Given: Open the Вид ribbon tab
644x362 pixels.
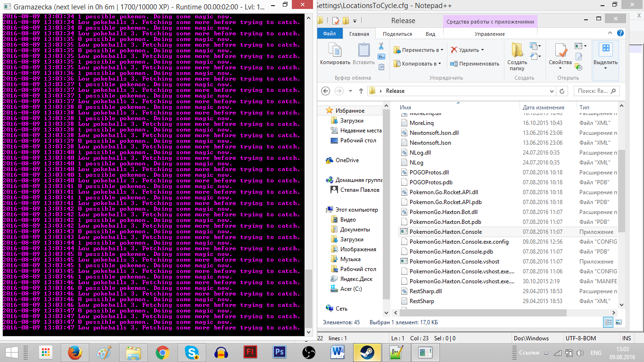Looking at the screenshot, I should click(x=430, y=34).
